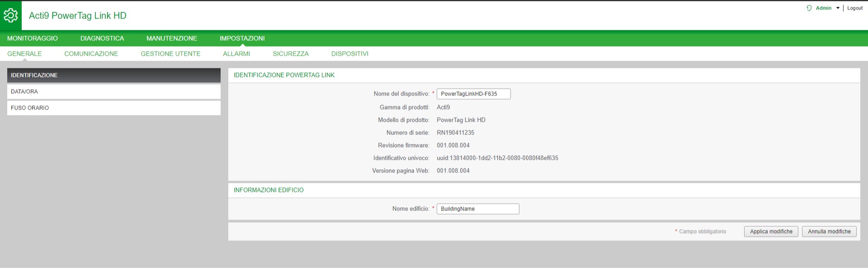Select FUSO ORARIO in the sidebar
The height and width of the screenshot is (268, 868).
[x=114, y=108]
